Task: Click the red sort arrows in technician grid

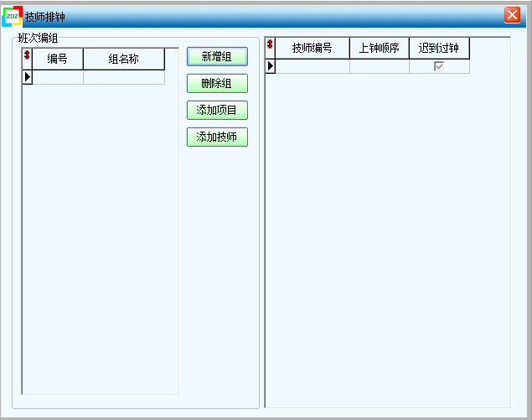Action: pyautogui.click(x=270, y=44)
